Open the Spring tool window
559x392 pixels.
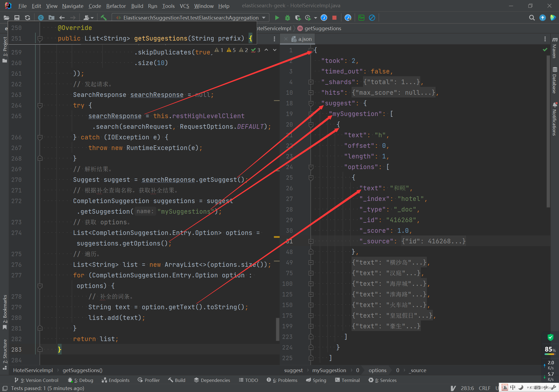click(316, 380)
